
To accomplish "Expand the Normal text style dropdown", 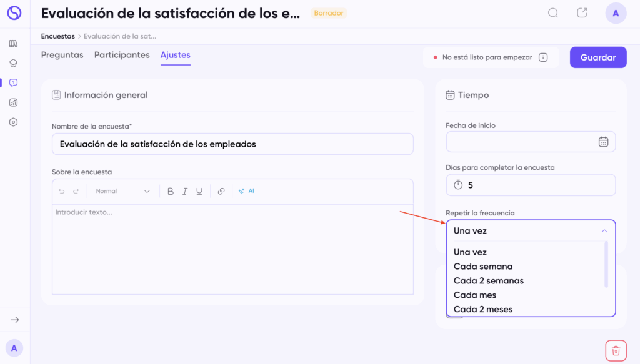I will tap(122, 192).
